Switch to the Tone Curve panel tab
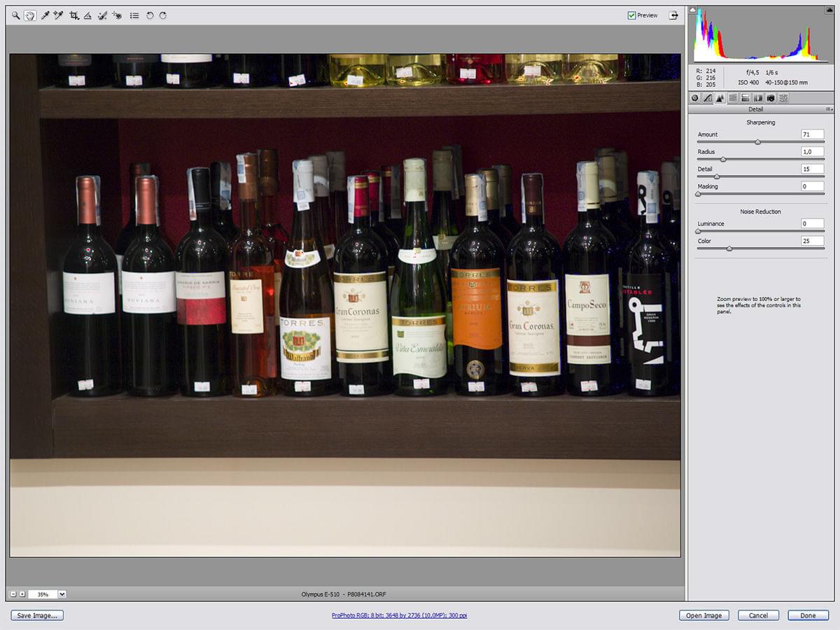Viewport: 840px width, 630px height. [x=708, y=98]
